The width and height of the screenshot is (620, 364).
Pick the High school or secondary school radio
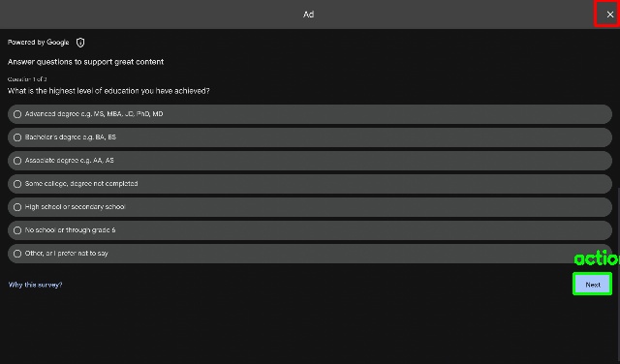click(x=17, y=207)
